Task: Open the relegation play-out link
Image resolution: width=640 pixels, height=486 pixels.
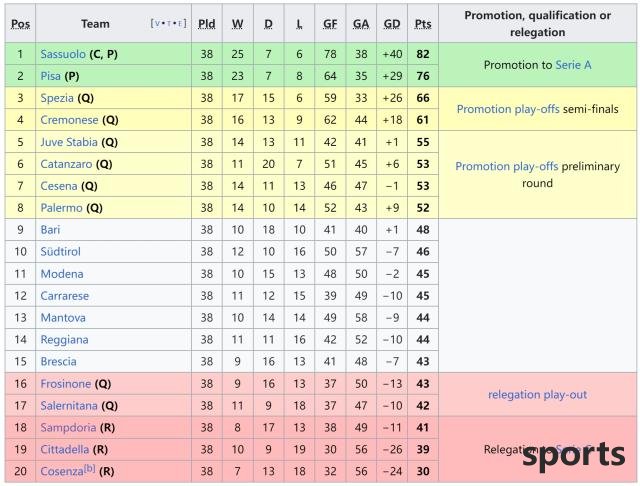Action: tap(537, 395)
